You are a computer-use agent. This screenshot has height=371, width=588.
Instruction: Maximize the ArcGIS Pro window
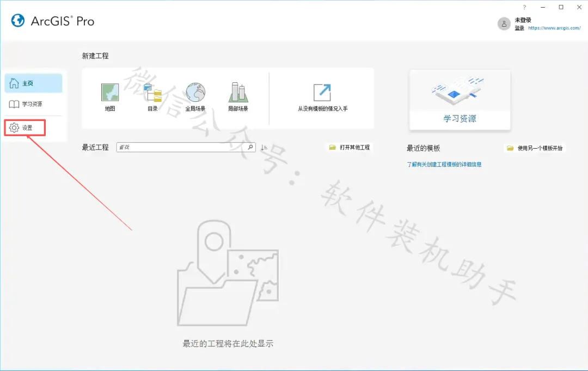point(561,7)
